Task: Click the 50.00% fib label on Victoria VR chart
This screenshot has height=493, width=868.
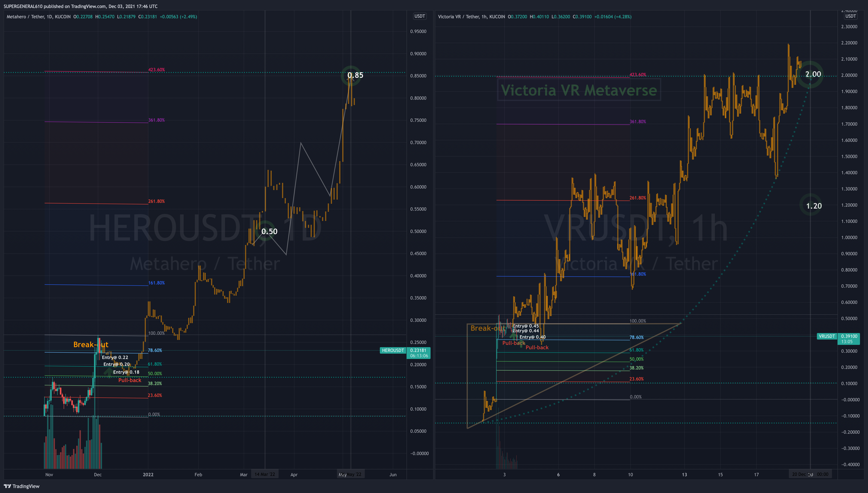Action: pos(636,359)
